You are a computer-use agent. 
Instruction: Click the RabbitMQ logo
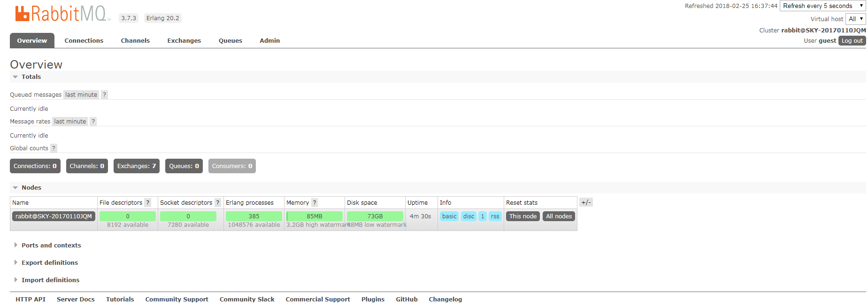click(x=63, y=14)
